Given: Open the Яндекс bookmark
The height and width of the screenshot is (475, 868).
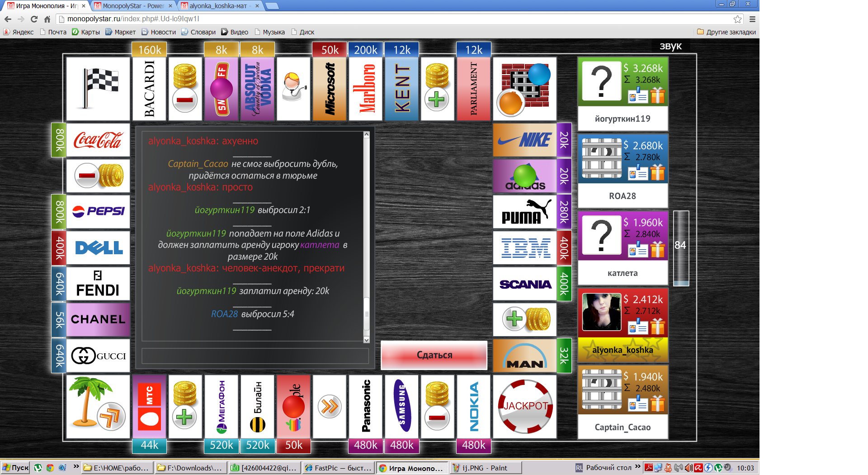Looking at the screenshot, I should coord(19,32).
